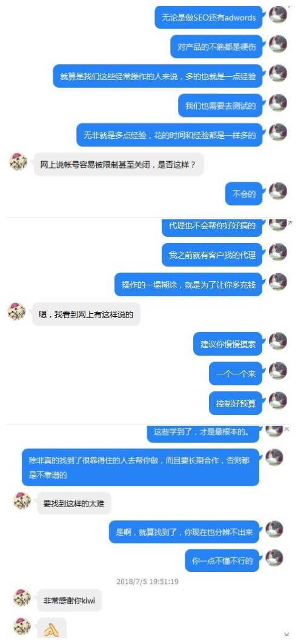Click the scroll-up arrow near '这些学到了' message
Image resolution: width=298 pixels, height=644 pixels.
pos(287,429)
